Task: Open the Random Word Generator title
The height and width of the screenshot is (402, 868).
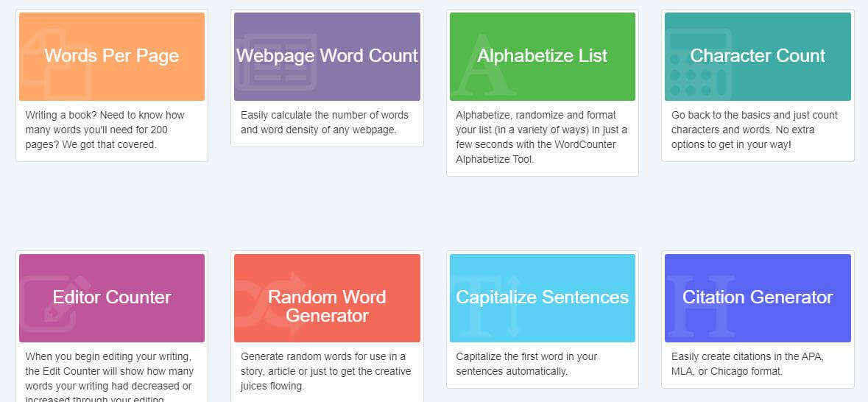Action: tap(327, 306)
